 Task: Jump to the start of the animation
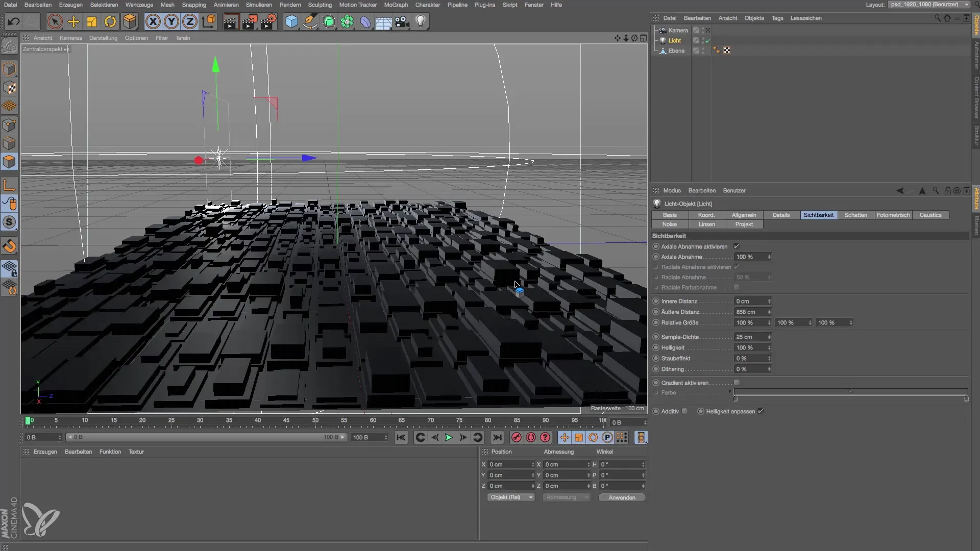(x=401, y=437)
